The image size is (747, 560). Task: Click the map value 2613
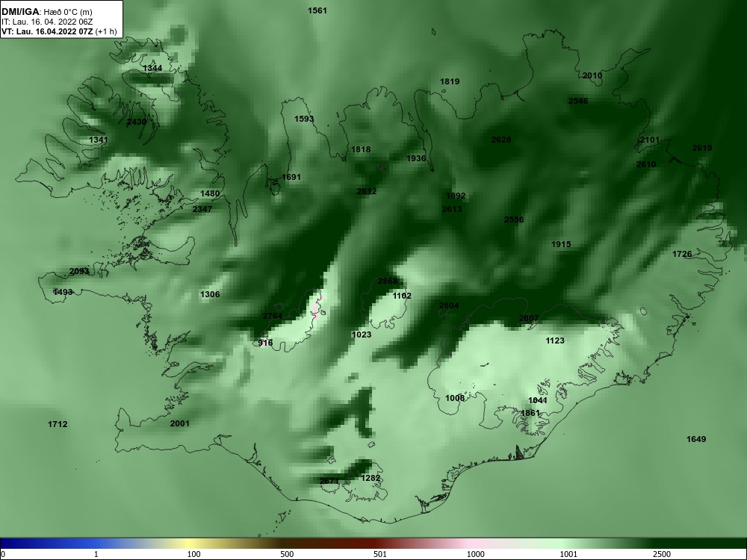452,209
